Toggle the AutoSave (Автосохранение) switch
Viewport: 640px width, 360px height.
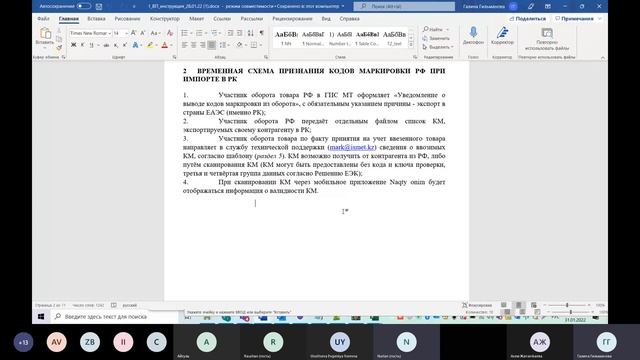[84, 6]
